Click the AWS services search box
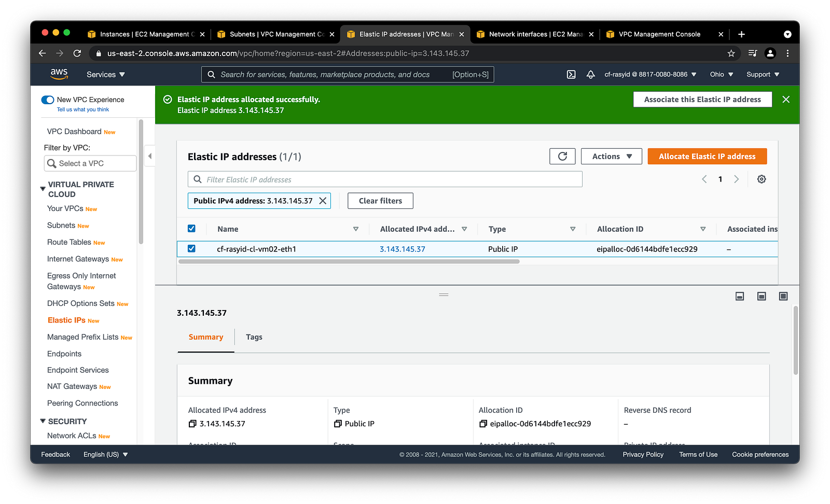 tap(348, 75)
